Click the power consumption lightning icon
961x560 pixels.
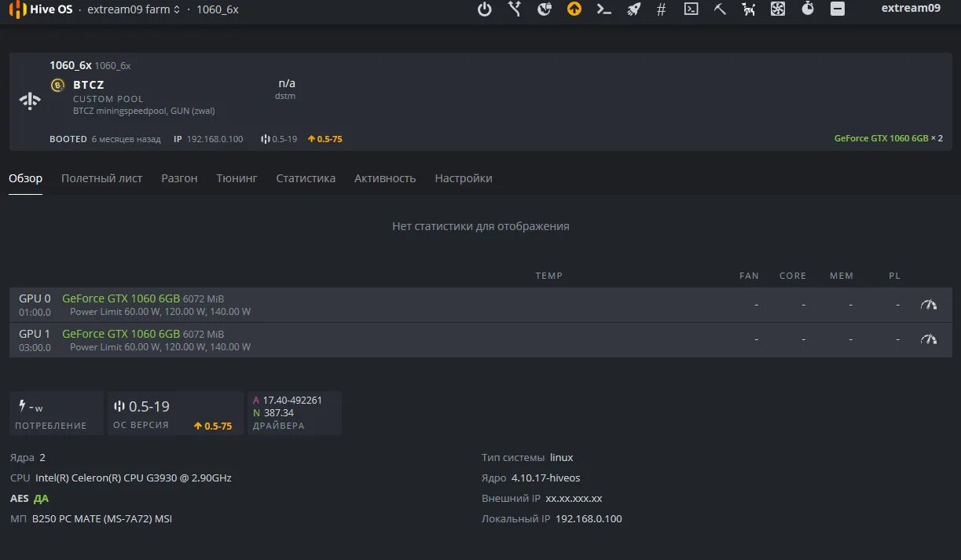point(22,406)
